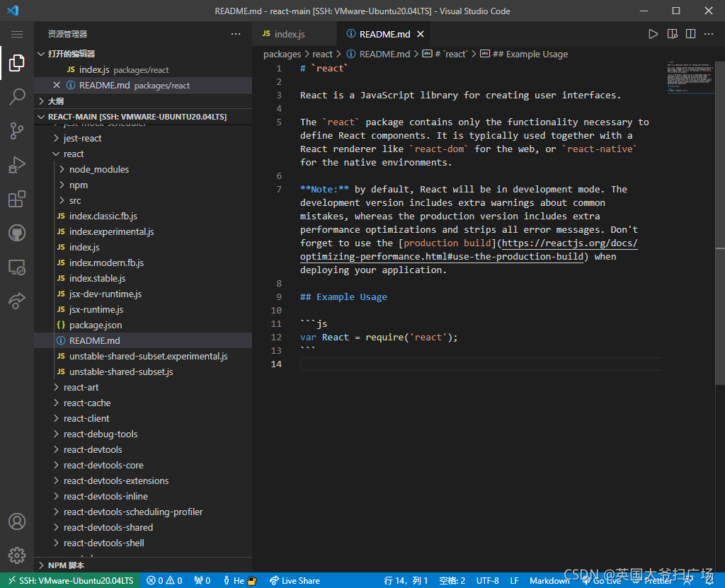Close the README.md editor tab
The width and height of the screenshot is (725, 588).
(421, 34)
